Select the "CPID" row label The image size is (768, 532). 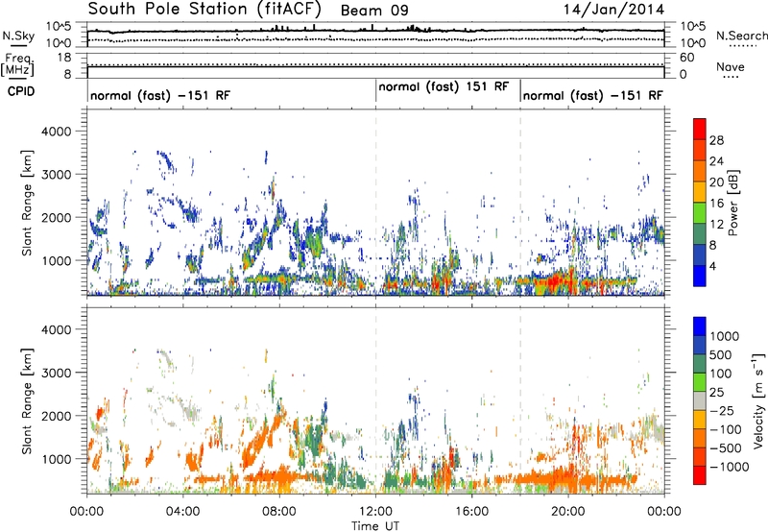click(21, 91)
